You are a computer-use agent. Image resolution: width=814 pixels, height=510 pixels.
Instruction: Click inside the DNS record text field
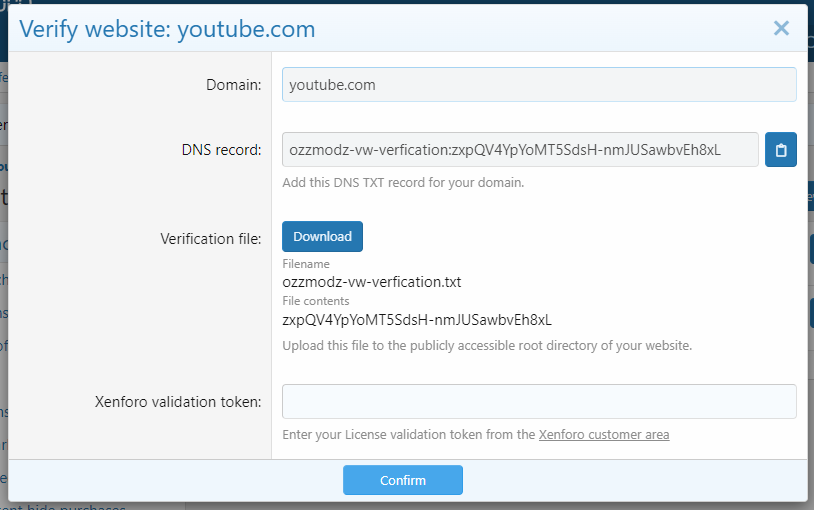point(520,150)
